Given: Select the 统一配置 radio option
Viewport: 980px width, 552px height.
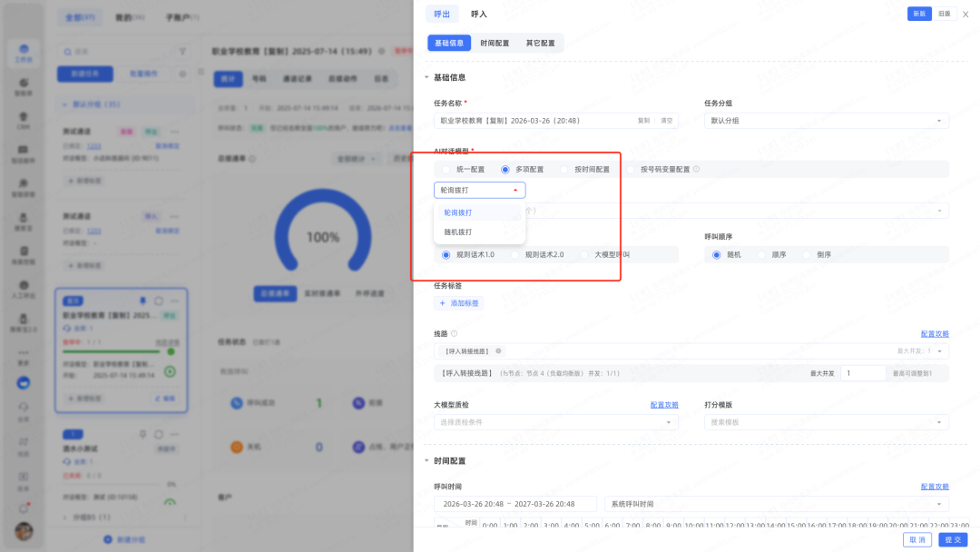Looking at the screenshot, I should tap(446, 169).
